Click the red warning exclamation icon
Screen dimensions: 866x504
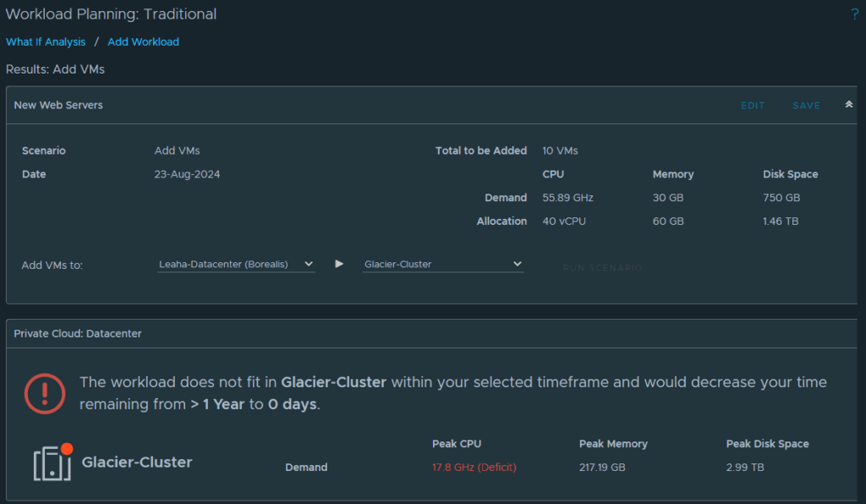click(x=45, y=393)
